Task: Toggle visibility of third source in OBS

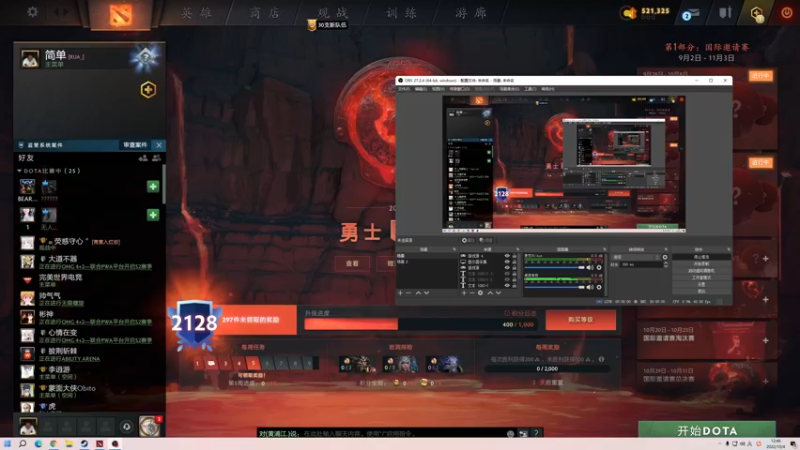Action: 507,268
